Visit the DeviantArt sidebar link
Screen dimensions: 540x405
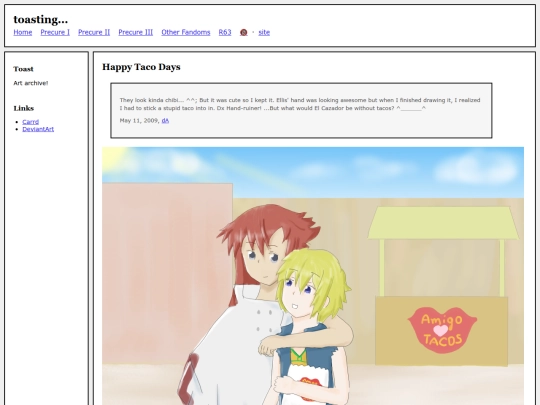(x=38, y=129)
